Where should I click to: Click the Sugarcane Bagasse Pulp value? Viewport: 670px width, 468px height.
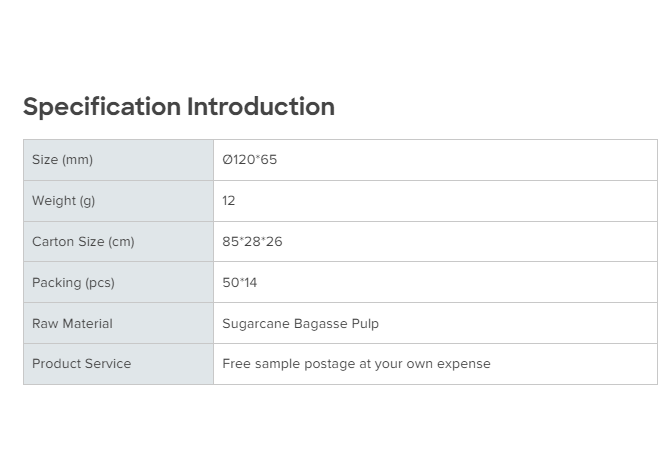click(300, 324)
